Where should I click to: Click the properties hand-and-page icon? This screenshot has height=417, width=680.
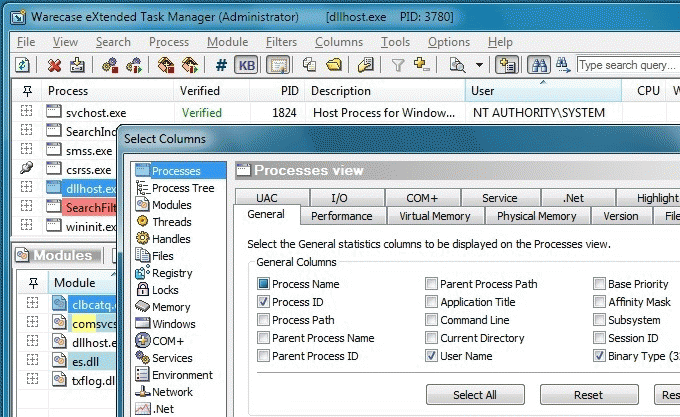click(x=366, y=65)
